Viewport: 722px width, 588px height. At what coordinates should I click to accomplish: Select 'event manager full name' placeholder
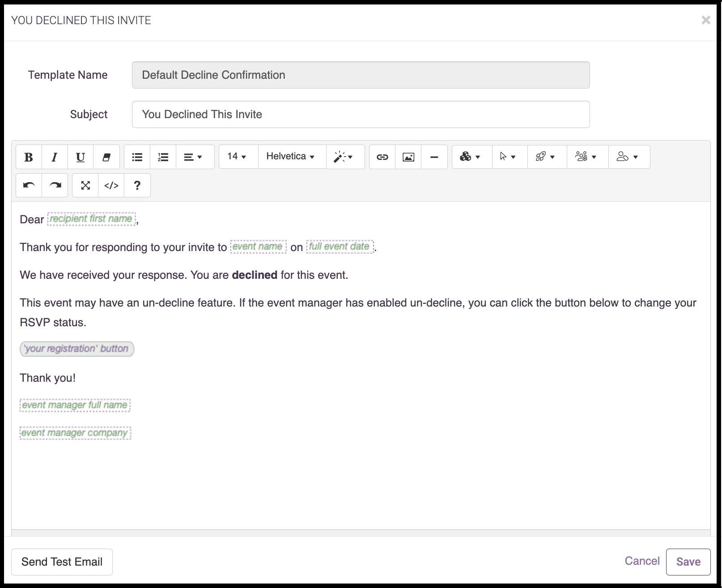[x=75, y=405]
